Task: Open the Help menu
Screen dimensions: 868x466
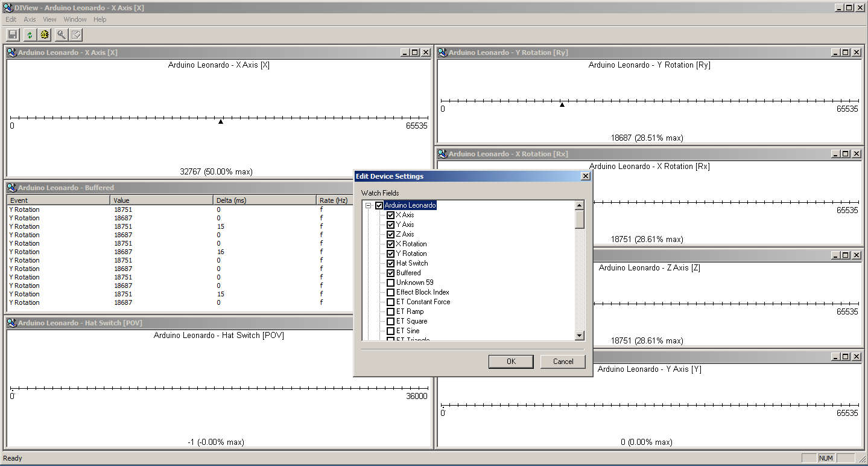Action: [x=100, y=19]
